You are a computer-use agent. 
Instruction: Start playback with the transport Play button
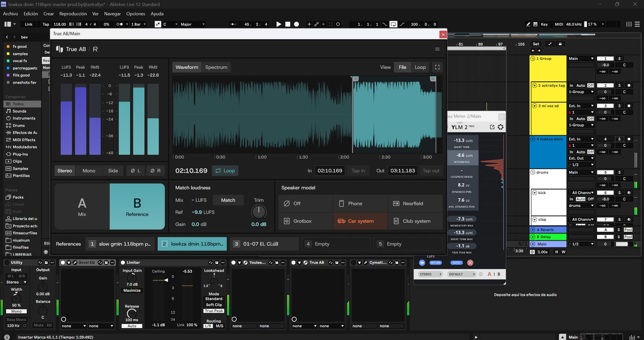[279, 24]
